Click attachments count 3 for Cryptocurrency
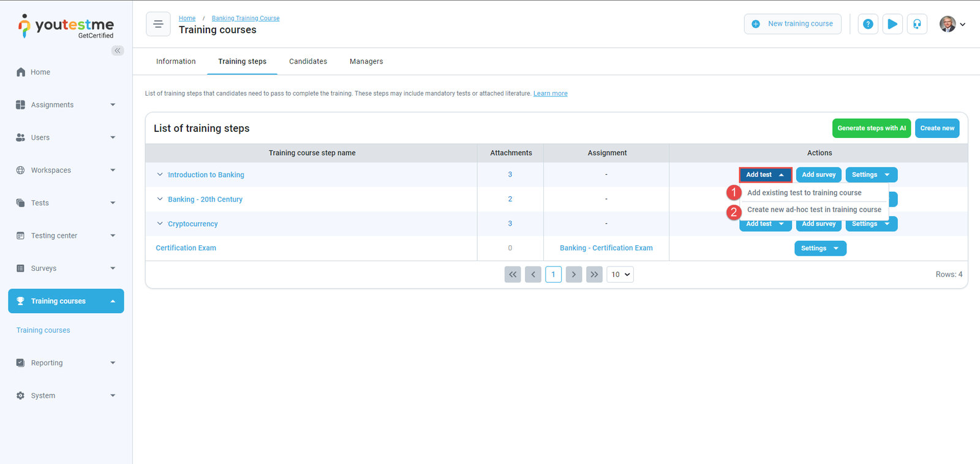980x464 pixels. click(510, 224)
